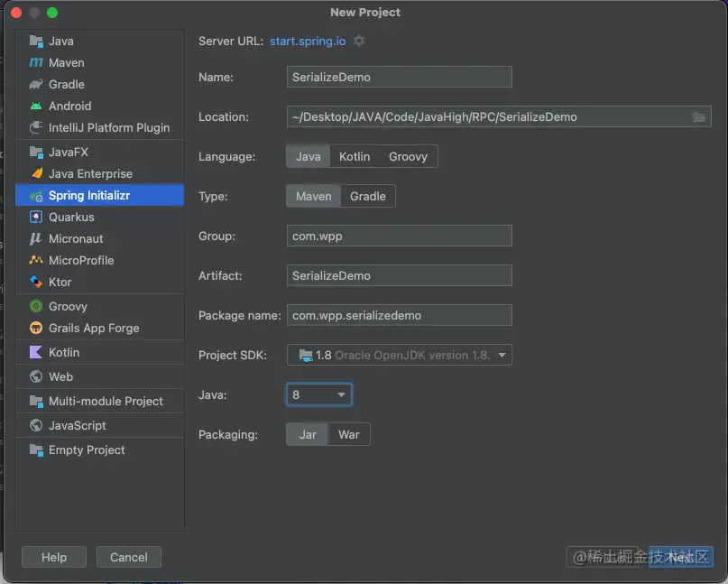Open the Project SDK dropdown
The width and height of the screenshot is (728, 584).
coord(400,355)
